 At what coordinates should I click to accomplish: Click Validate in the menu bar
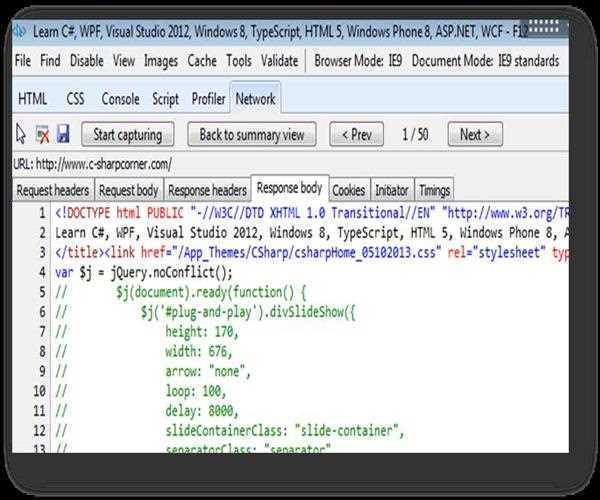point(279,61)
